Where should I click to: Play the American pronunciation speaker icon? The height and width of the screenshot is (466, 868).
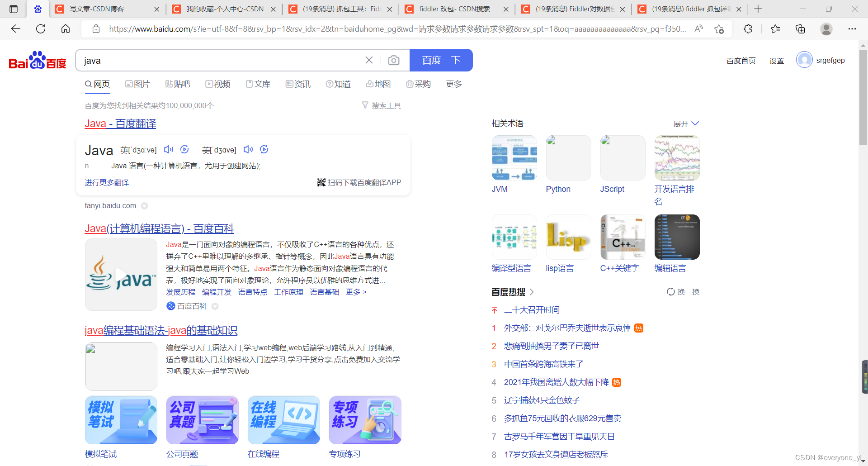pyautogui.click(x=248, y=149)
